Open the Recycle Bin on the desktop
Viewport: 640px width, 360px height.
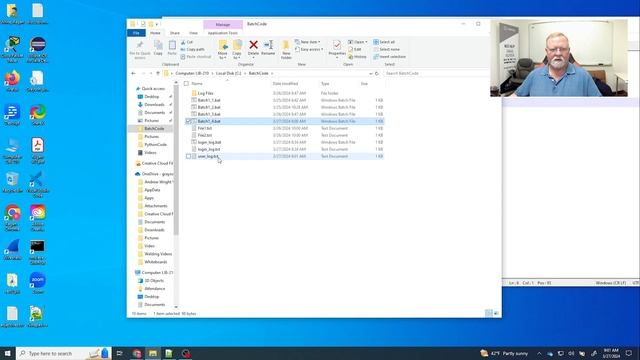12,182
